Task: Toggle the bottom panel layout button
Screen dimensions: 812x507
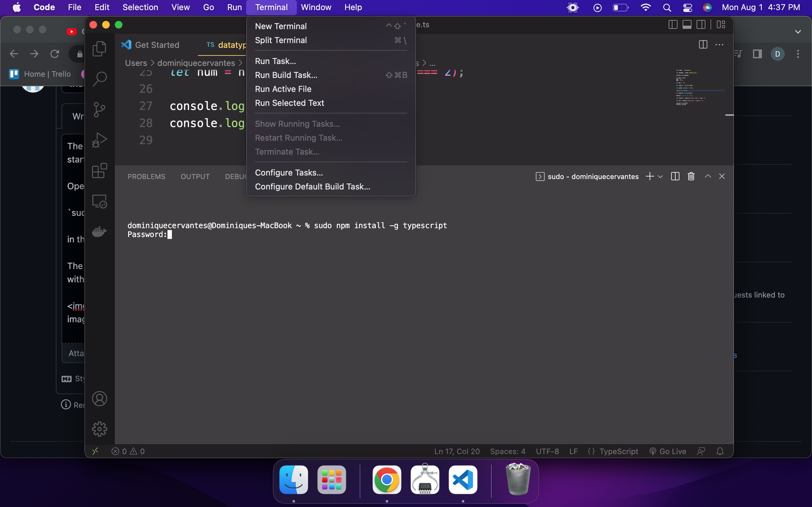Action: [x=687, y=25]
